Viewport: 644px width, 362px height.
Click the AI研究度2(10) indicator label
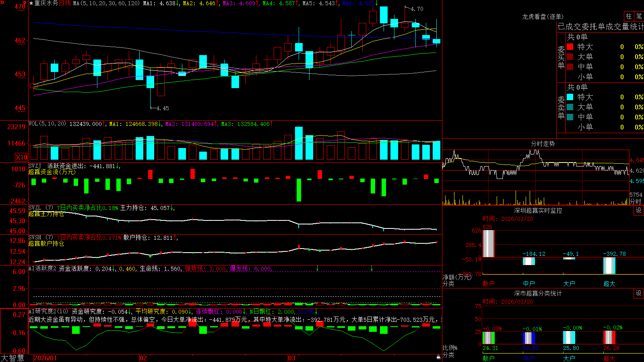pos(48,311)
